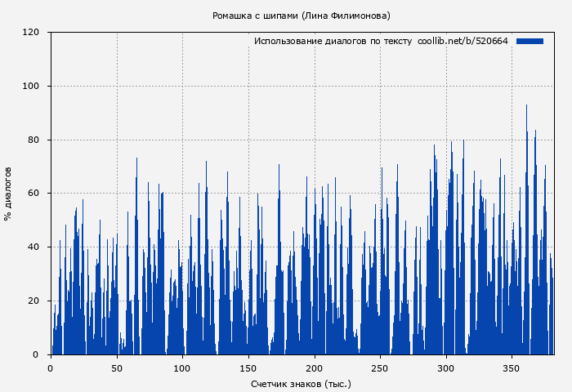Click the 350 tick on the horizontal axis

[512, 367]
